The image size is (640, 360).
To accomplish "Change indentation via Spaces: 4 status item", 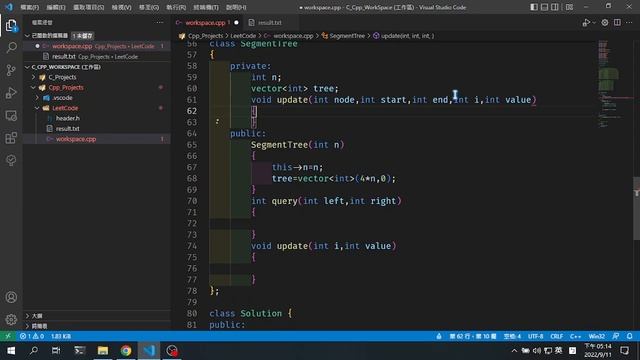I will (512, 336).
